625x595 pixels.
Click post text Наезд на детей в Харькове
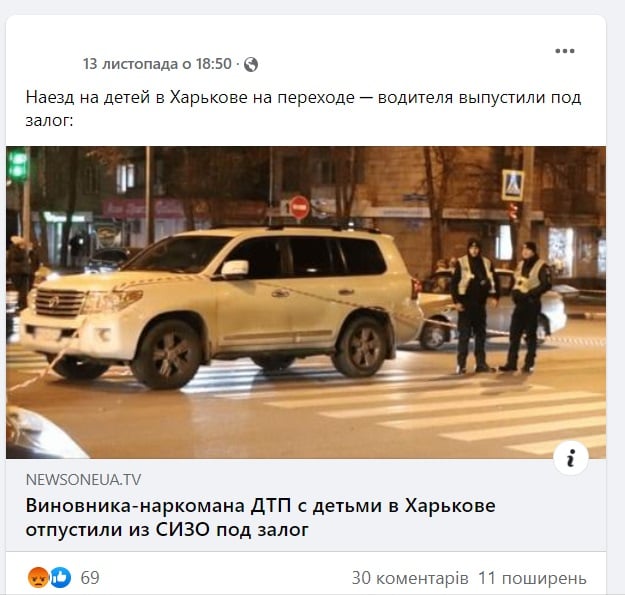point(190,98)
